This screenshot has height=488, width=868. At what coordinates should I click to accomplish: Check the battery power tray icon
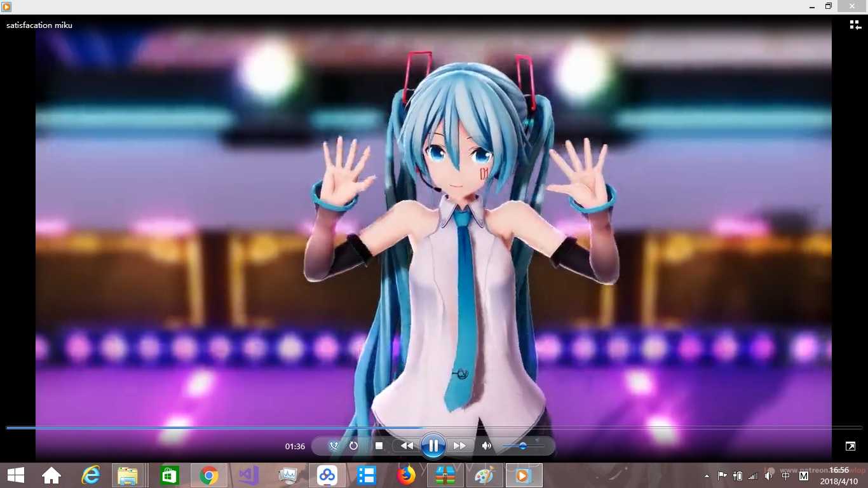738,476
